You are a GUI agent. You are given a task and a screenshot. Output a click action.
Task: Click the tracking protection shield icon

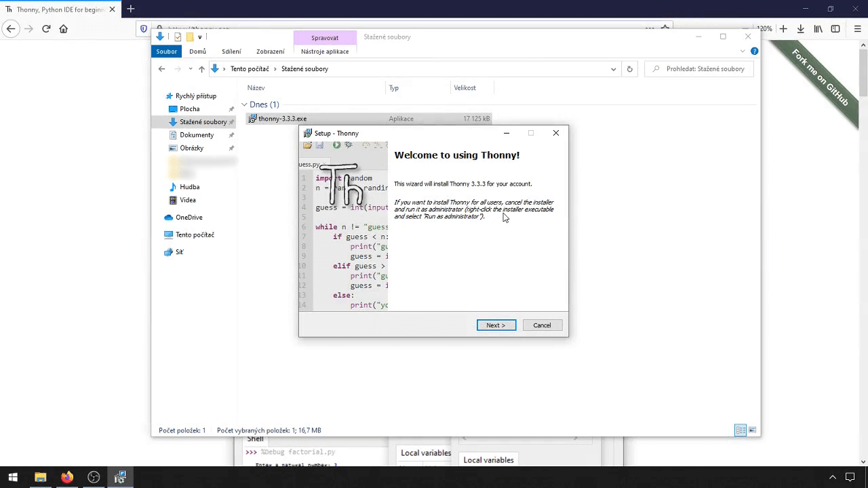pos(143,28)
